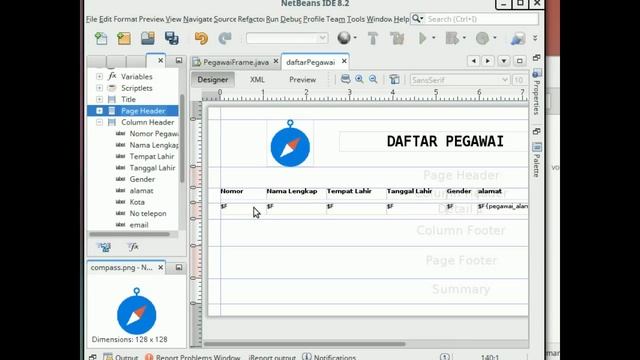
Task: Select the Tempat Lahir tree item
Action: click(151, 156)
